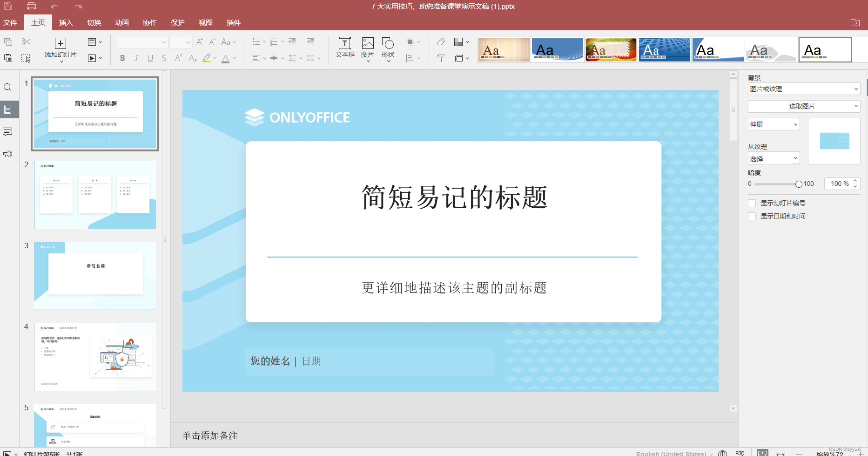
Task: Clear style with eraser icon
Action: 441,42
